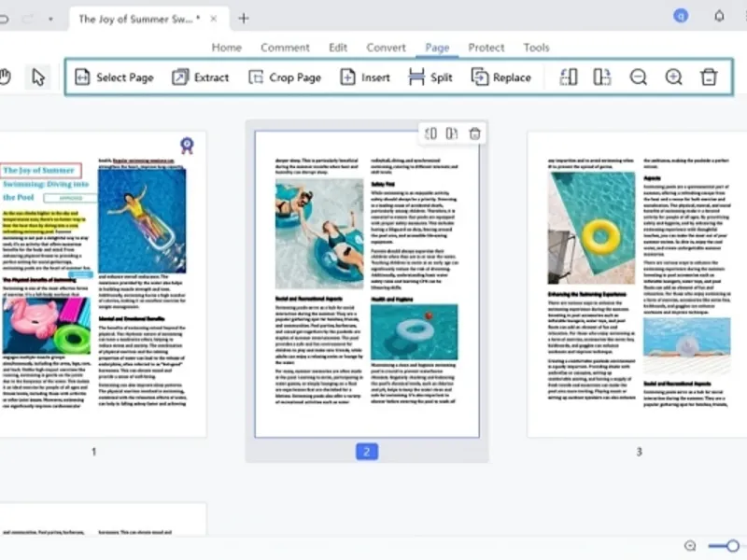Click Insert in the page toolbar
Screen dimensions: 747x560
pyautogui.click(x=365, y=77)
